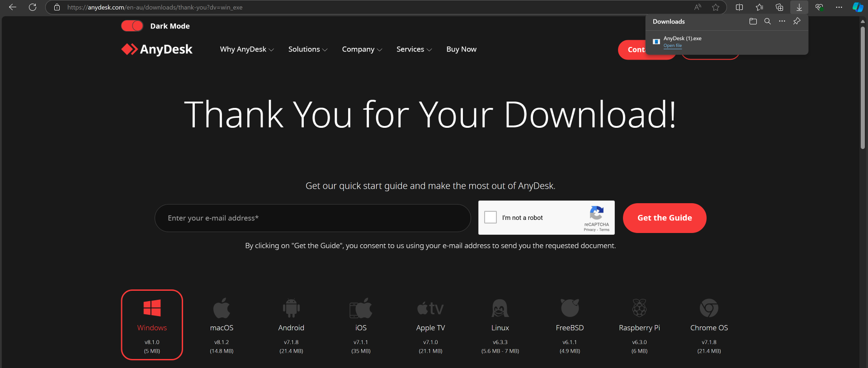The image size is (868, 368).
Task: Expand the Solutions dropdown menu
Action: (307, 49)
